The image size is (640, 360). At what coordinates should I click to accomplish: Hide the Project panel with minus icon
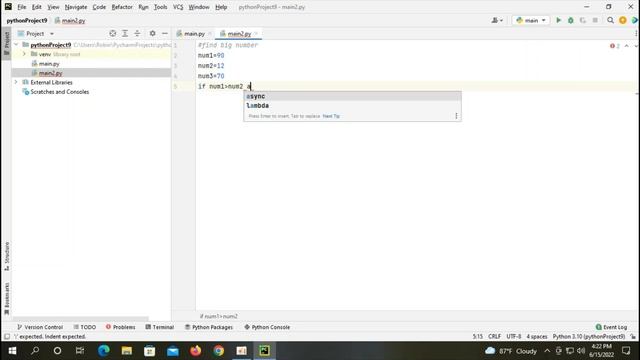164,33
